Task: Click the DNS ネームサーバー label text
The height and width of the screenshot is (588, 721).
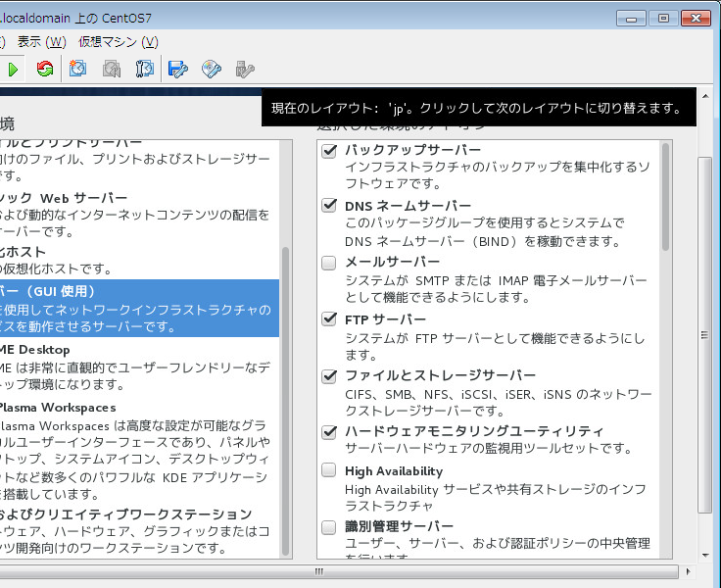Action: 409,205
